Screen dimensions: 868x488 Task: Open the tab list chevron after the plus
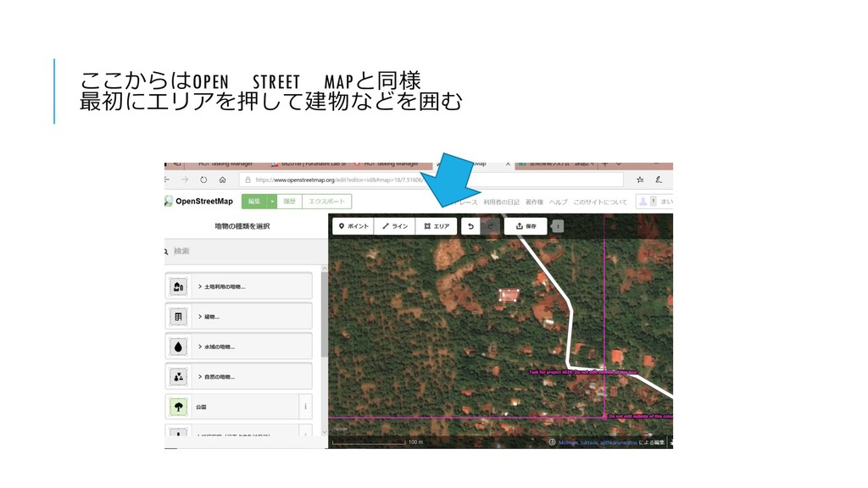[619, 164]
